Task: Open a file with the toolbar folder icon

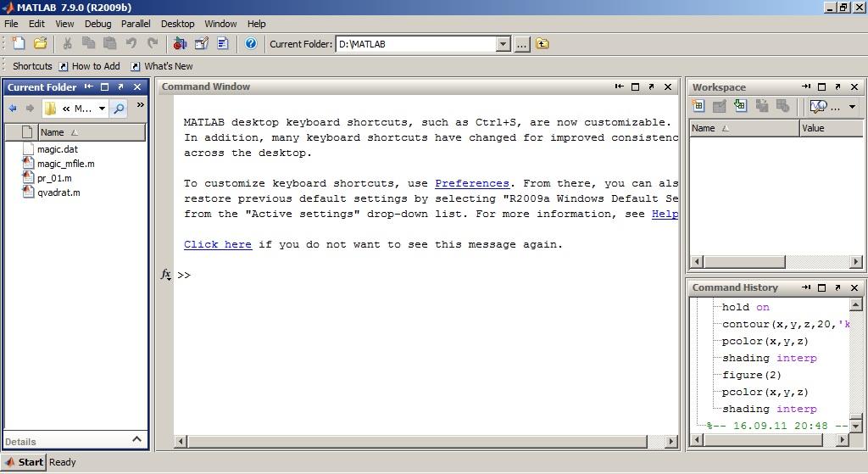Action: (x=40, y=43)
